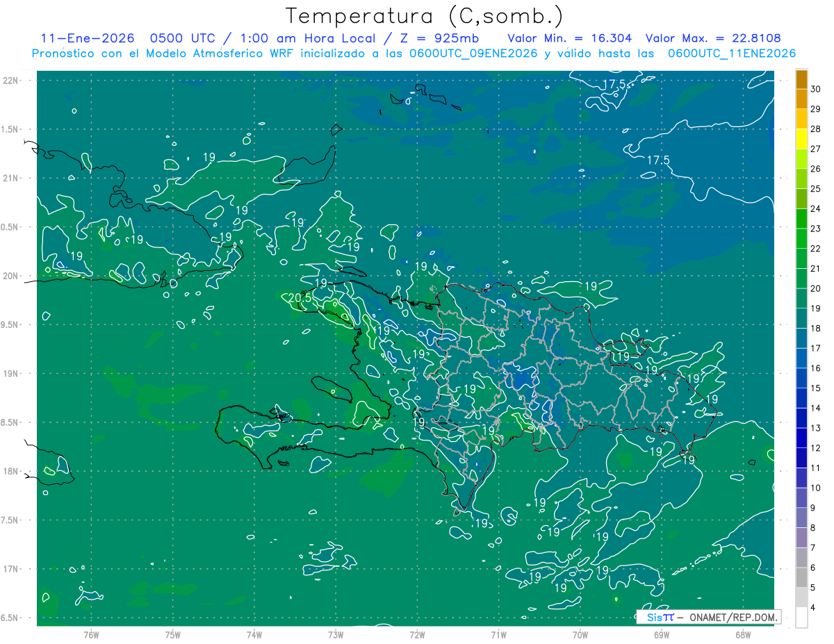
Task: Click the "15" label on the color scale
Action: coord(815,388)
